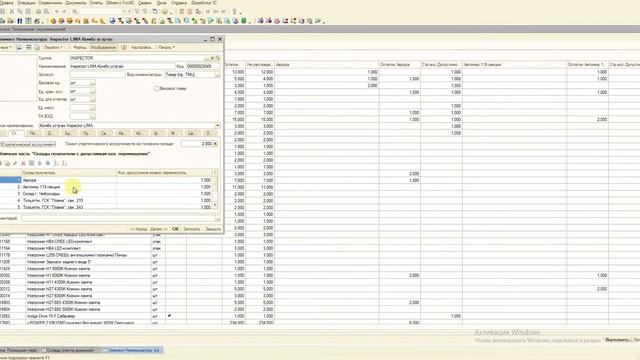Select the Автомир 119 секция row
640x360 pixels.
[106, 187]
